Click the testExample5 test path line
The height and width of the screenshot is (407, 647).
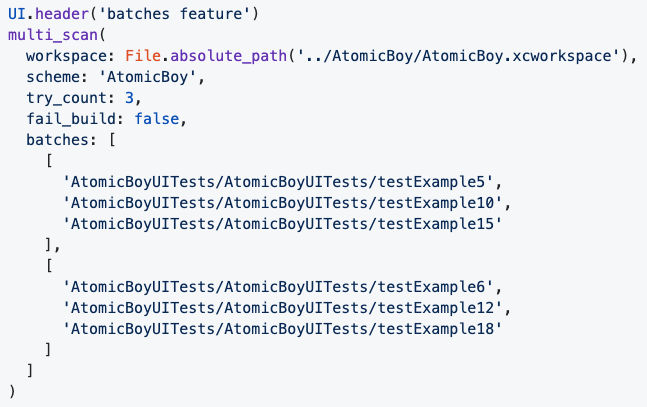coord(278,182)
